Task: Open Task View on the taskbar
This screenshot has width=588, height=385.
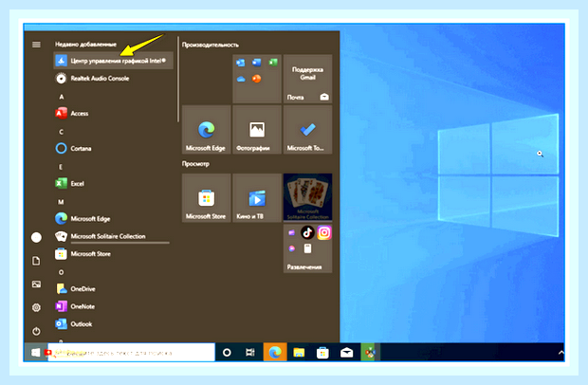Action: (250, 353)
